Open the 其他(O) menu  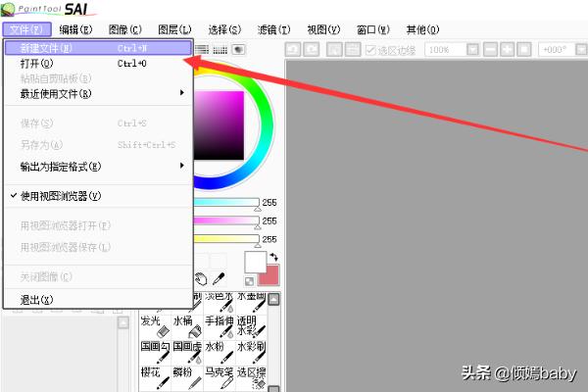(x=422, y=29)
